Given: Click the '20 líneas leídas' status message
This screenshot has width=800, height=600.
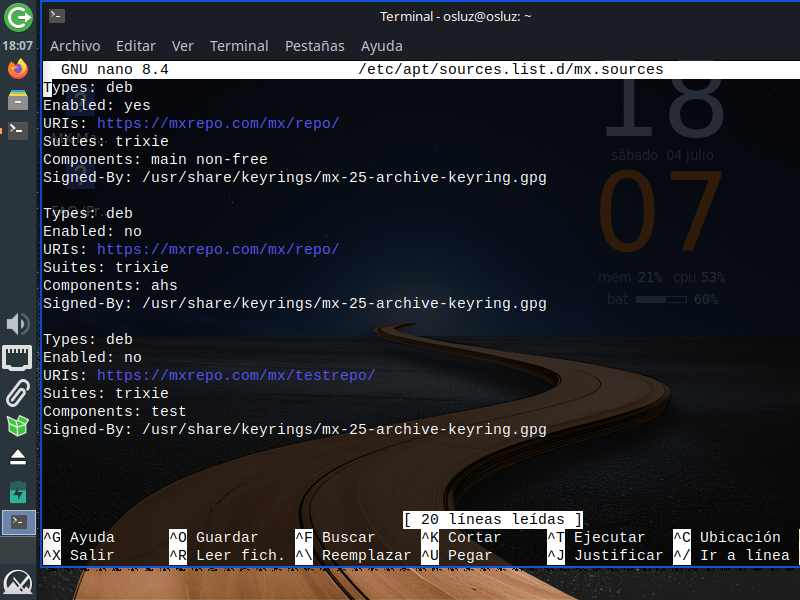Looking at the screenshot, I should click(493, 519).
